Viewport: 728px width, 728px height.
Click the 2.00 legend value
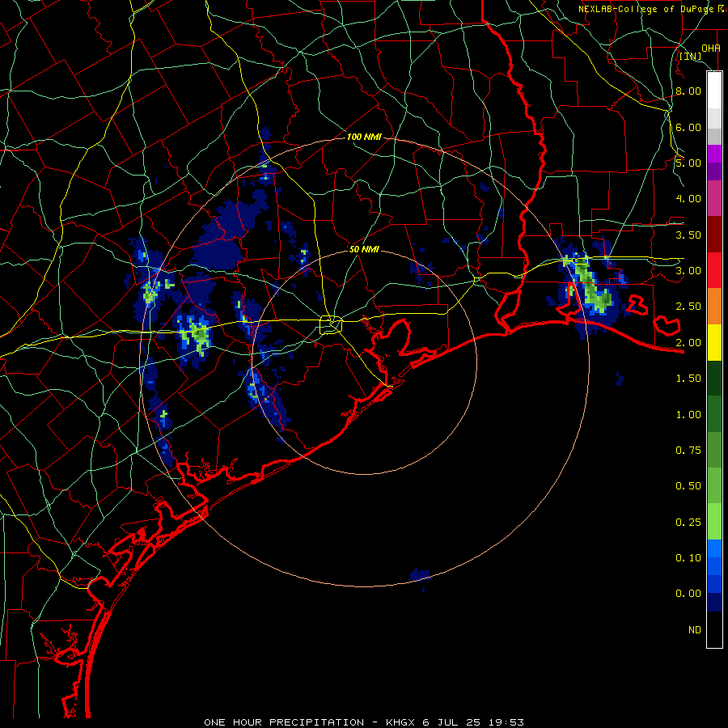coord(688,343)
